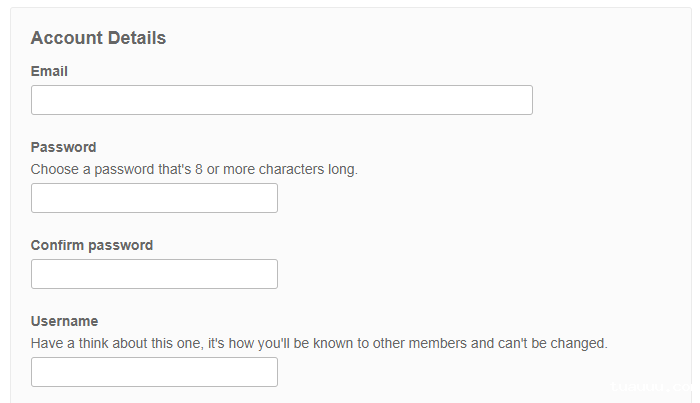Click the bold Username label
700x403 pixels.
coord(64,321)
